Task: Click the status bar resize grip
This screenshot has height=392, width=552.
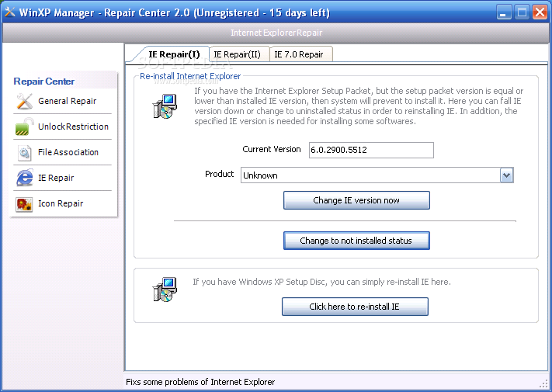Action: (543, 383)
